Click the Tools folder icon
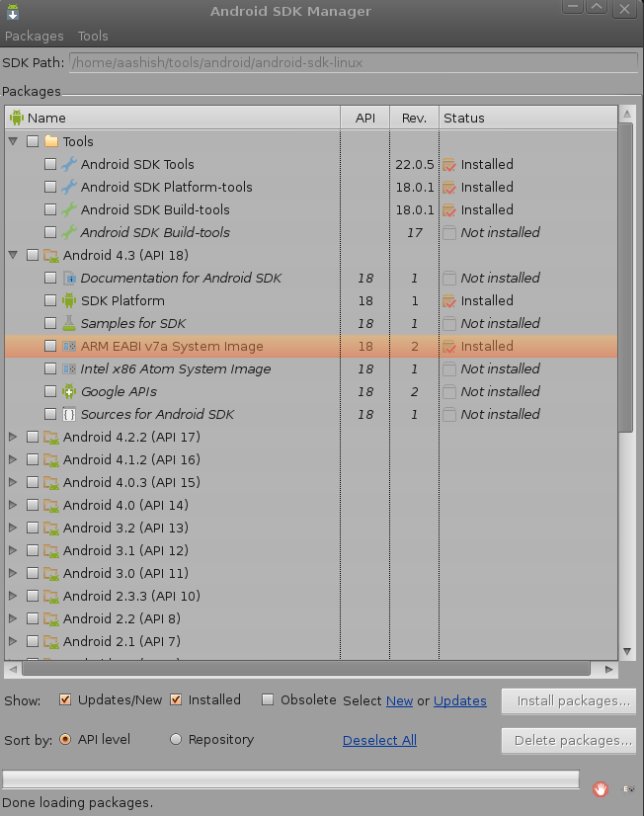The image size is (644, 816). [x=51, y=141]
